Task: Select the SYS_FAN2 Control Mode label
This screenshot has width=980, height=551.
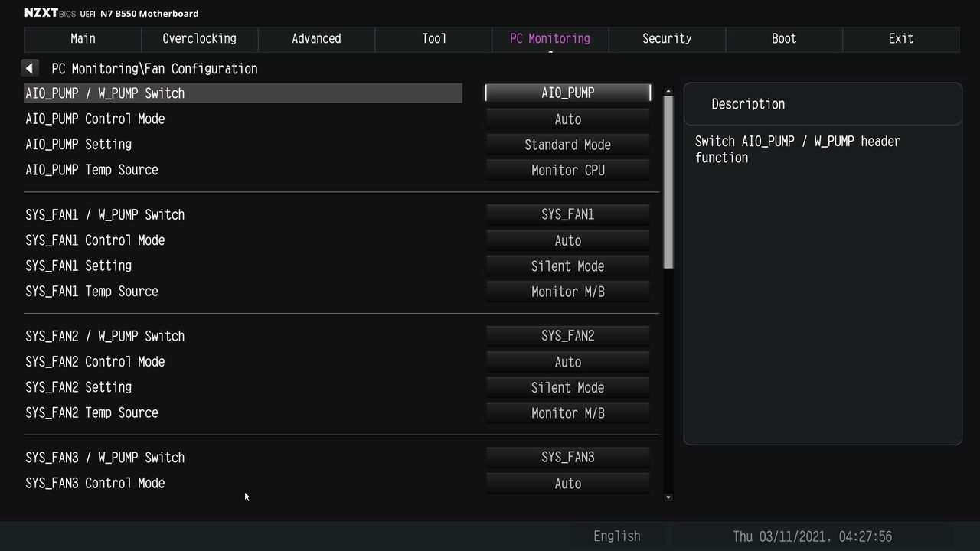Action: click(95, 362)
